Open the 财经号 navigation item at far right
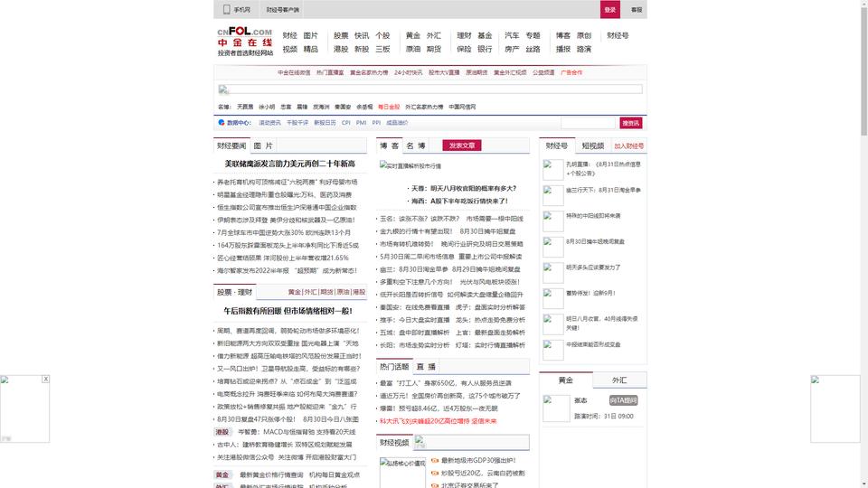 (x=618, y=35)
